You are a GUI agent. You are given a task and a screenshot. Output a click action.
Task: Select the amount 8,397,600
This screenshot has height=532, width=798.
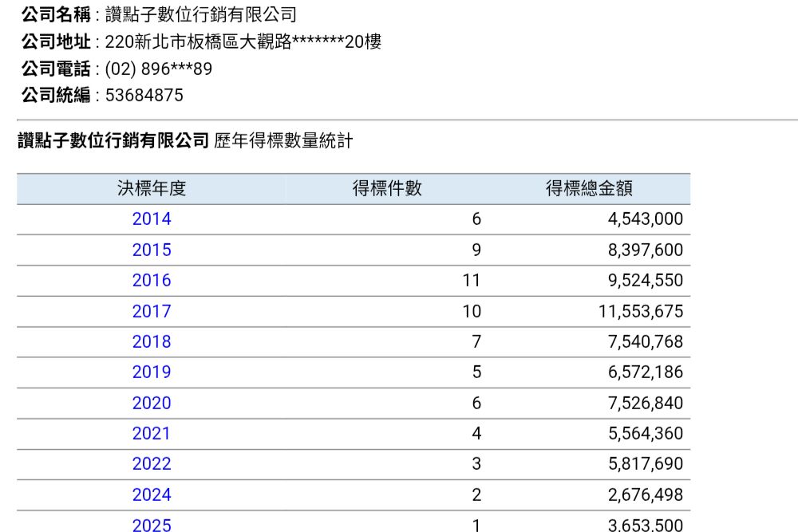click(x=646, y=250)
